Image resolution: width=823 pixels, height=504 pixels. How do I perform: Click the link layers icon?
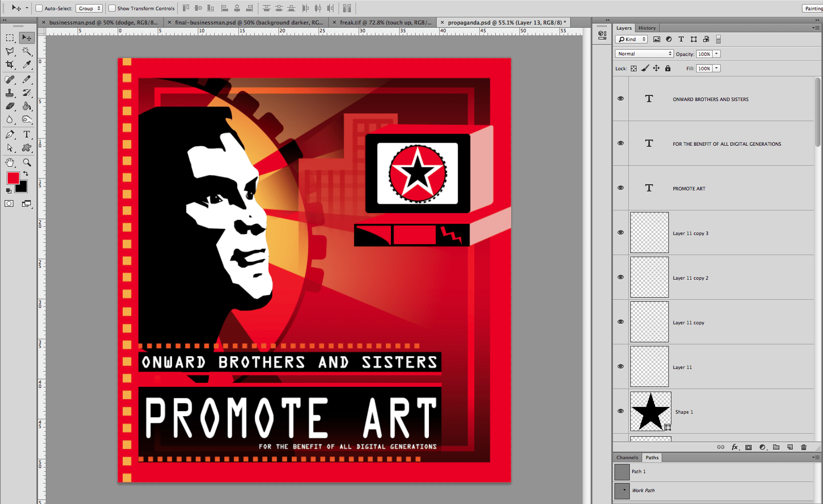click(721, 447)
